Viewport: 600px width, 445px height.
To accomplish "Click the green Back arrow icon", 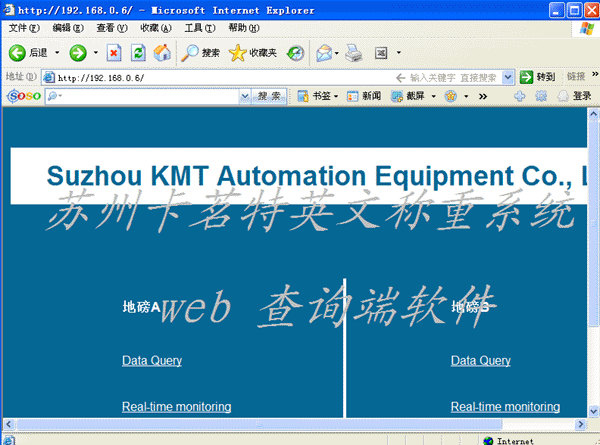I will click(17, 53).
